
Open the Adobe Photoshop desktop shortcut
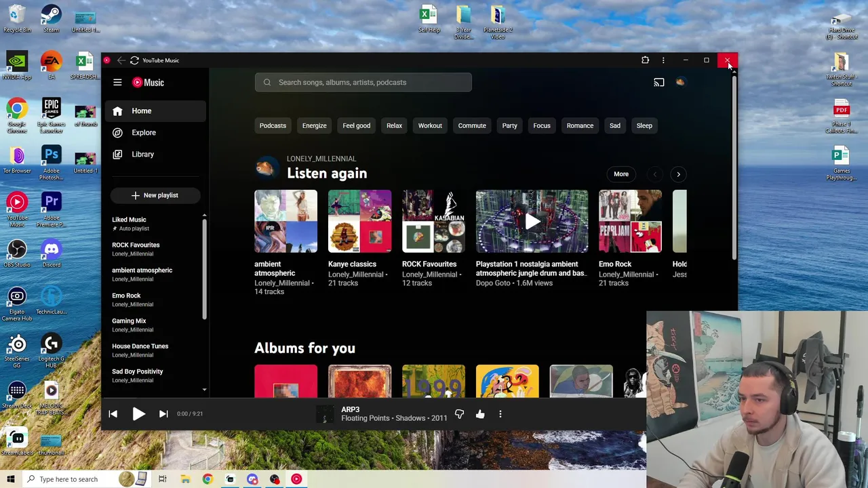51,163
